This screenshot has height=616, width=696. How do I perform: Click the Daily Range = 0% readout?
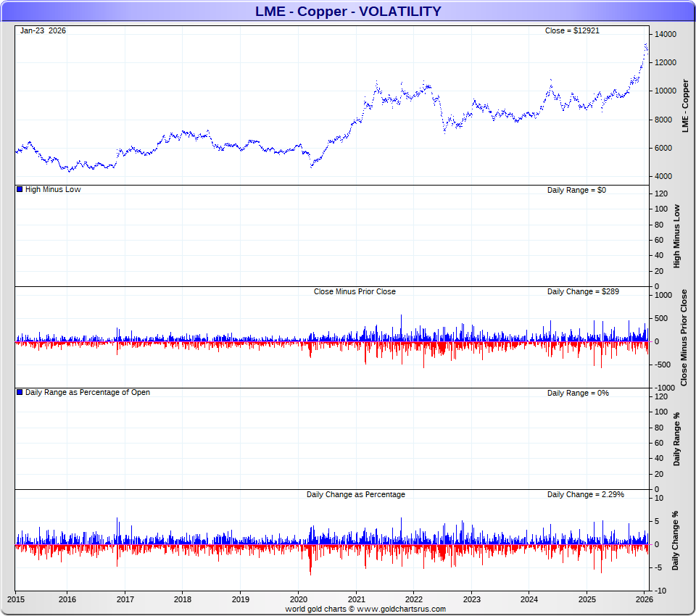578,393
